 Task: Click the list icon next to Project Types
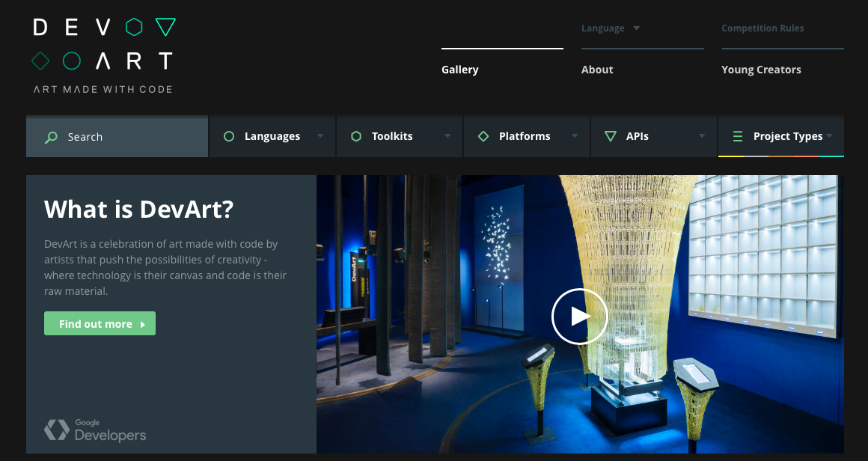pyautogui.click(x=737, y=136)
